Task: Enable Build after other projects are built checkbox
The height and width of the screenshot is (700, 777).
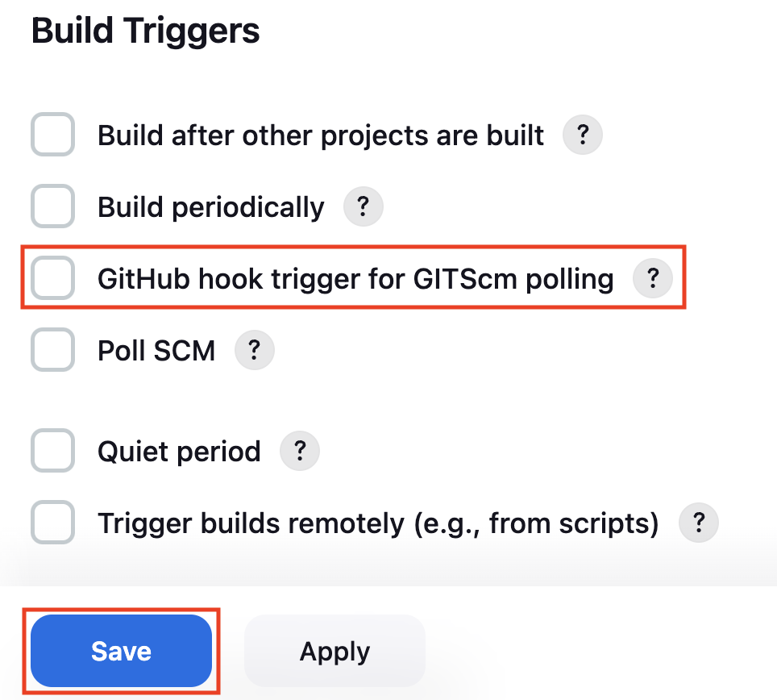Action: click(53, 135)
